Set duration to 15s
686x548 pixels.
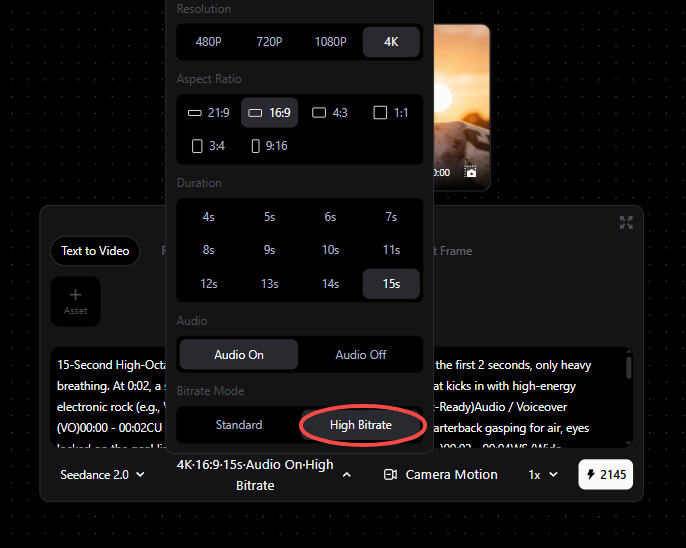click(x=391, y=284)
